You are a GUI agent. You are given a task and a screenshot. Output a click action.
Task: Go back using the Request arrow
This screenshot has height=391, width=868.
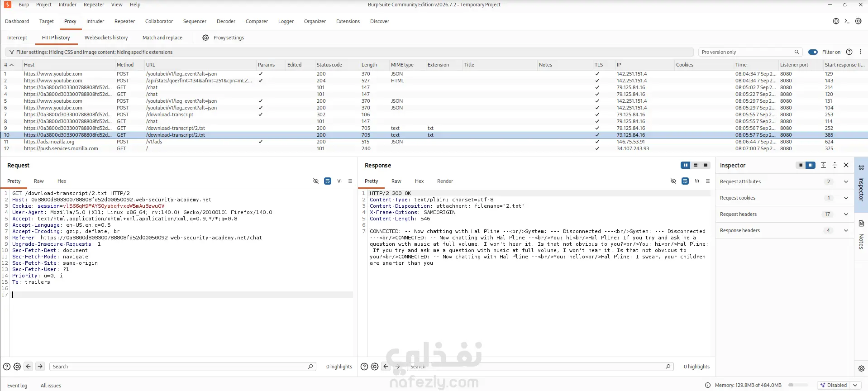29,367
